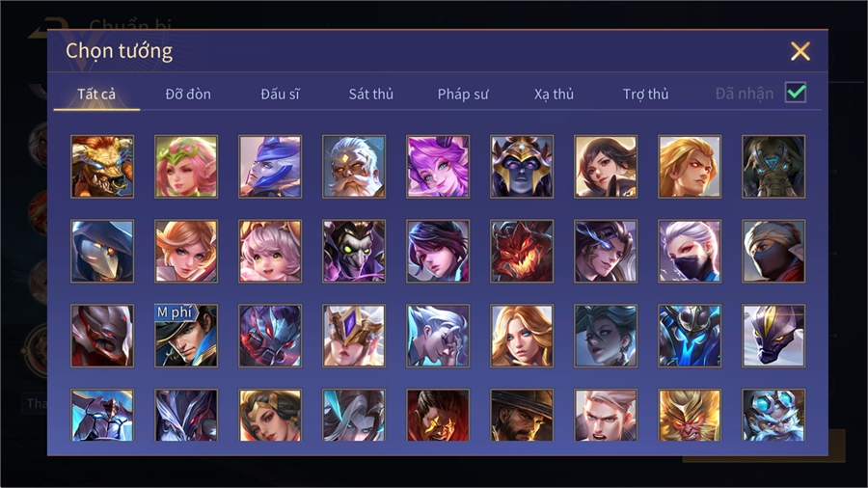Screen dimensions: 868x488
Task: Pick the blonde woman with blue eyes hero
Action: [522, 336]
